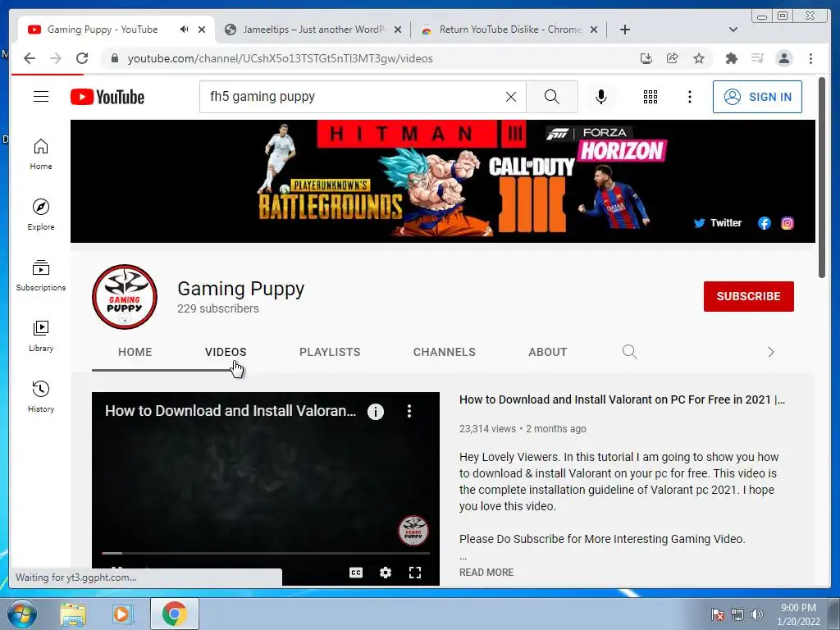
Task: Go back in the browser
Action: [x=30, y=58]
